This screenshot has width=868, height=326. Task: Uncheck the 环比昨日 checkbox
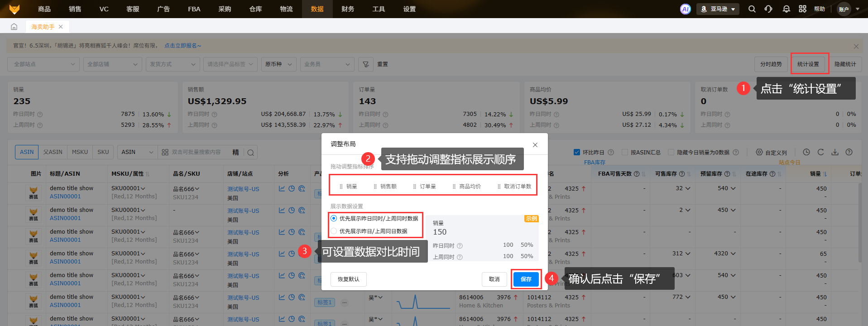577,152
